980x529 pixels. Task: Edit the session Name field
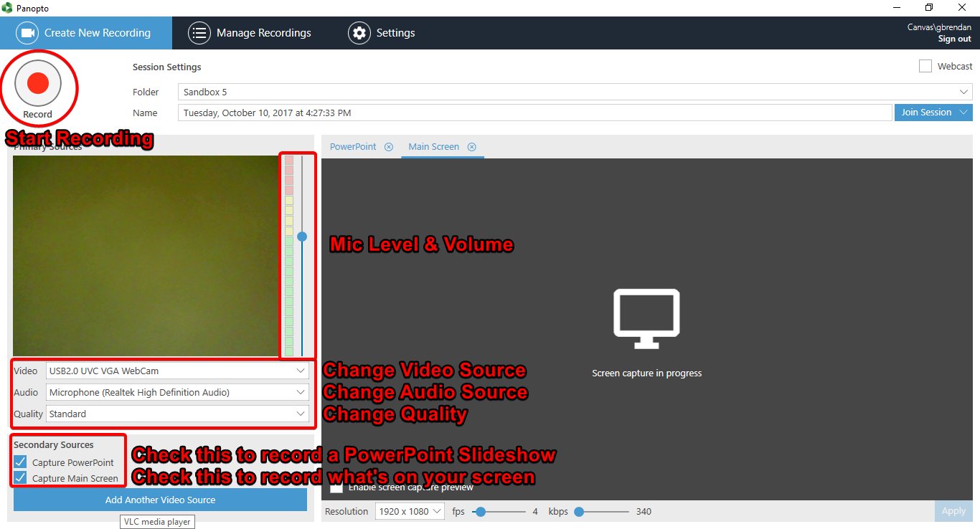[534, 113]
